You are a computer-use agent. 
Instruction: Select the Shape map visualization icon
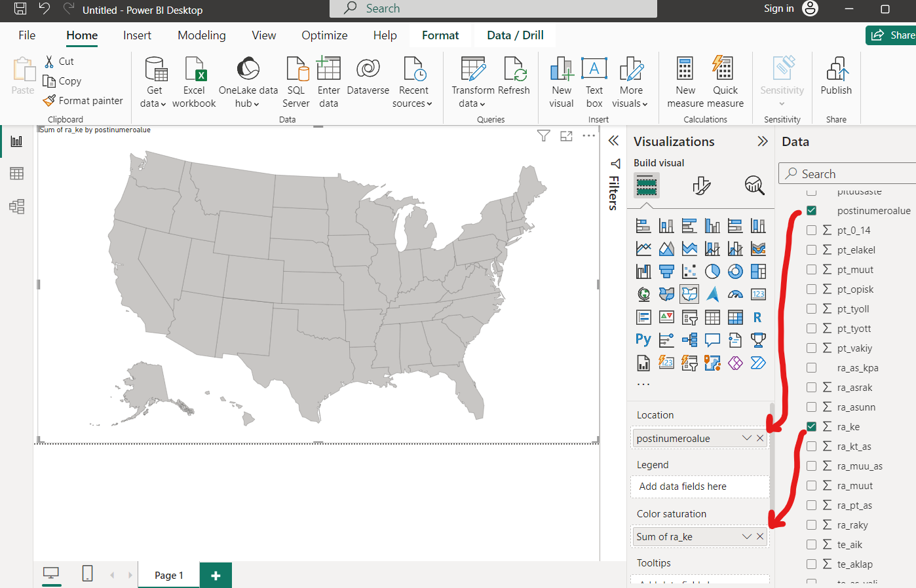689,294
